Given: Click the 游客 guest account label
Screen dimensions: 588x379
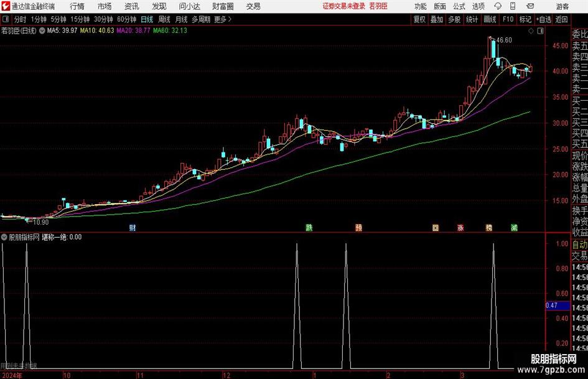Looking at the screenshot, I should coord(562,6).
